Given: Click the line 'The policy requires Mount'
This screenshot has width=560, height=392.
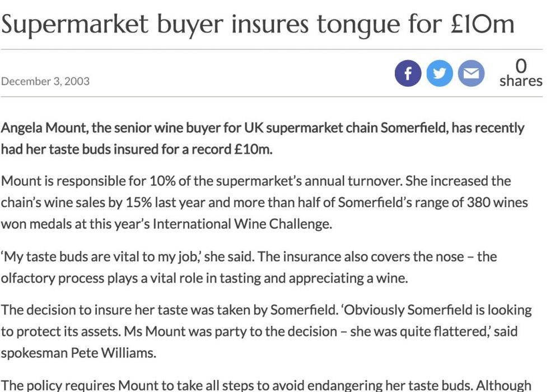Looking at the screenshot, I should click(265, 385).
